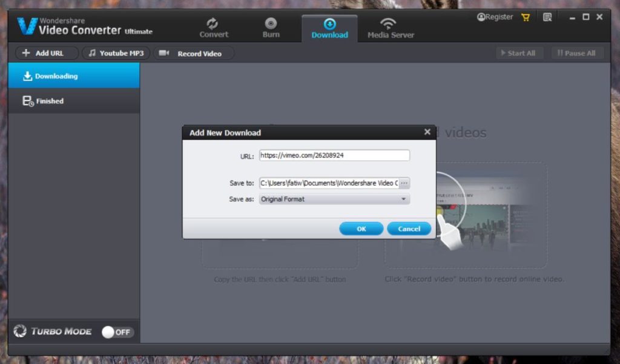Browse for Save to folder with ellipsis button
The width and height of the screenshot is (620, 364).
click(404, 183)
